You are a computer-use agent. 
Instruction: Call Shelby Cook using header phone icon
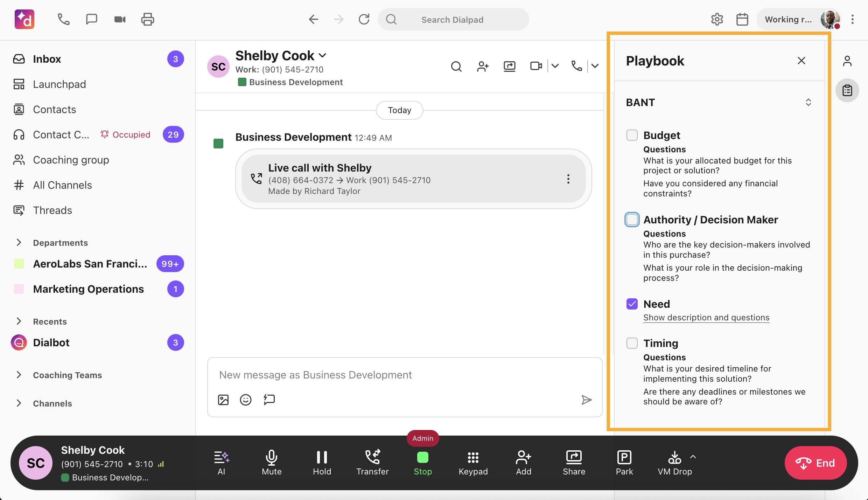pyautogui.click(x=576, y=66)
